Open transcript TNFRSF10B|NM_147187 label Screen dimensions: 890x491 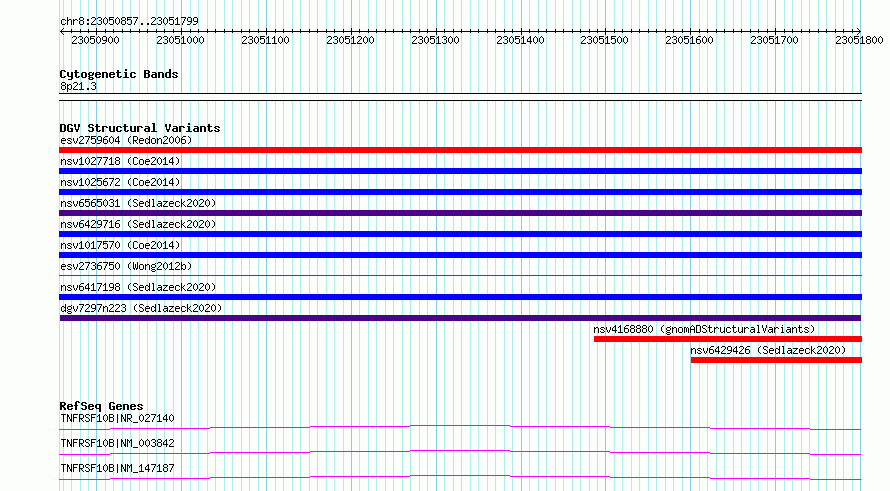coord(117,468)
